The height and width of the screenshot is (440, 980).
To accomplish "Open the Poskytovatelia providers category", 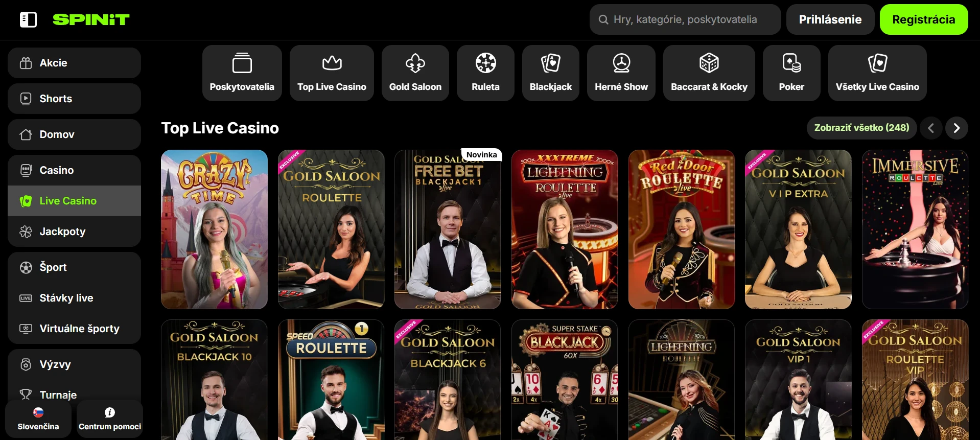I will click(242, 73).
